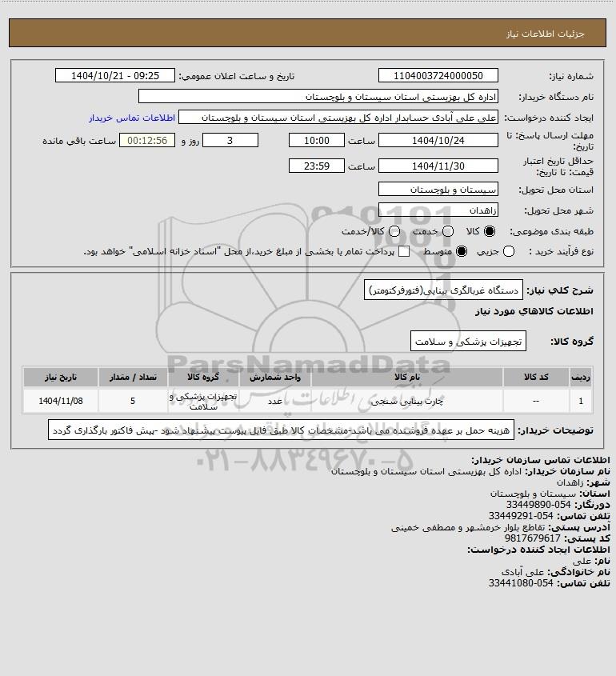Click the buyer organization name field
Viewport: 616px width, 676px height.
tap(318, 97)
